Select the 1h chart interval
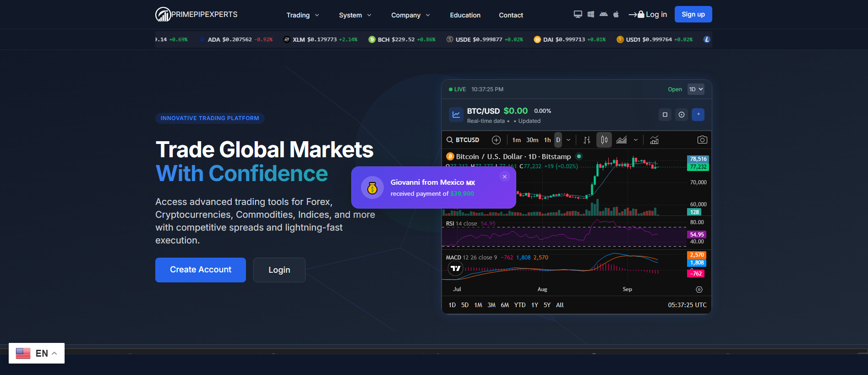The image size is (868, 375). [547, 140]
